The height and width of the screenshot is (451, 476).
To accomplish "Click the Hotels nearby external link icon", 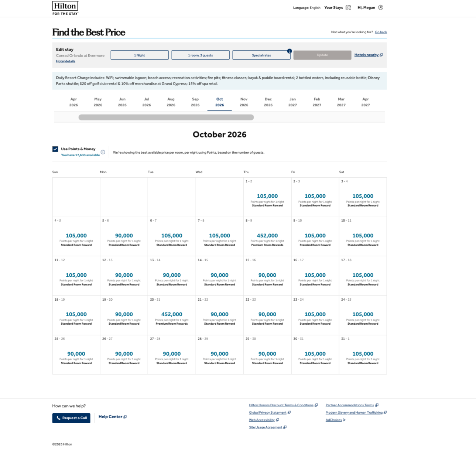I will point(381,55).
